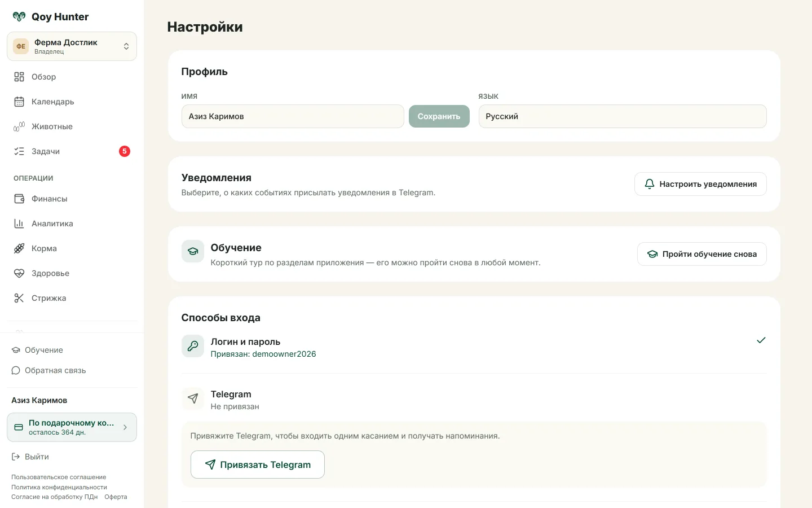The image size is (812, 508).
Task: Click the sidebar Обучение graduation cap icon
Action: click(x=16, y=350)
